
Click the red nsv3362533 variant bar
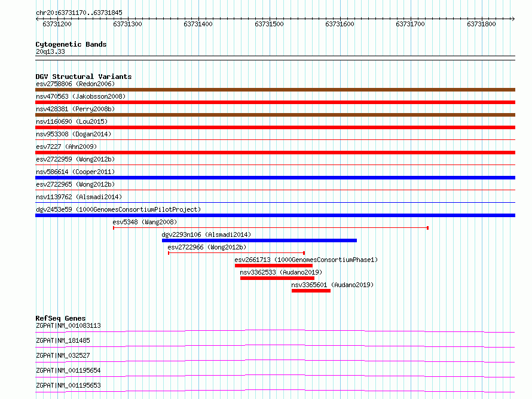[277, 278]
